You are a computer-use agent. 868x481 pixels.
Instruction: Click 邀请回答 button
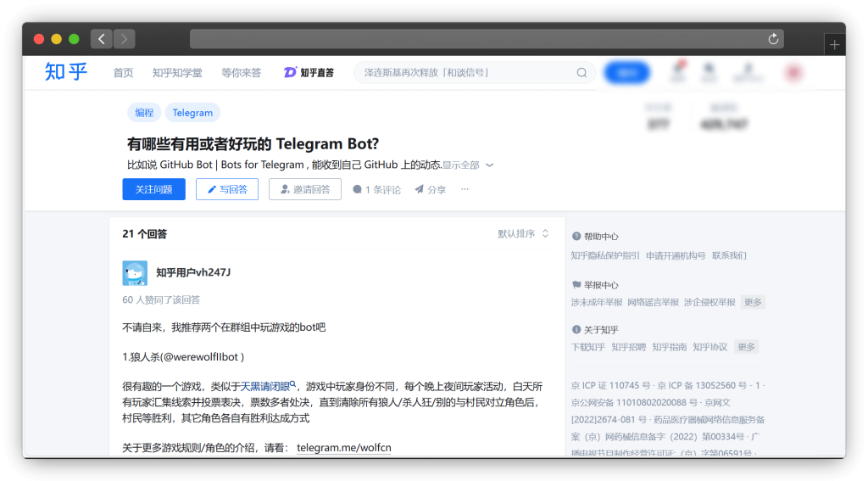click(305, 189)
